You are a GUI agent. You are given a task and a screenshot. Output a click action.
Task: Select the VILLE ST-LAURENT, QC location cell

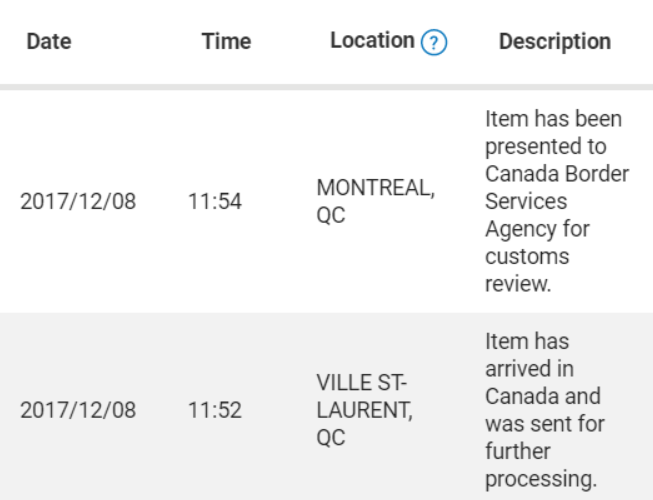(x=364, y=410)
